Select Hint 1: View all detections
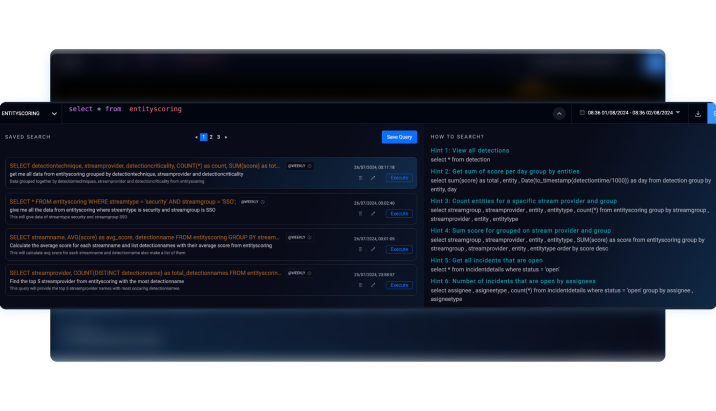 click(x=470, y=150)
